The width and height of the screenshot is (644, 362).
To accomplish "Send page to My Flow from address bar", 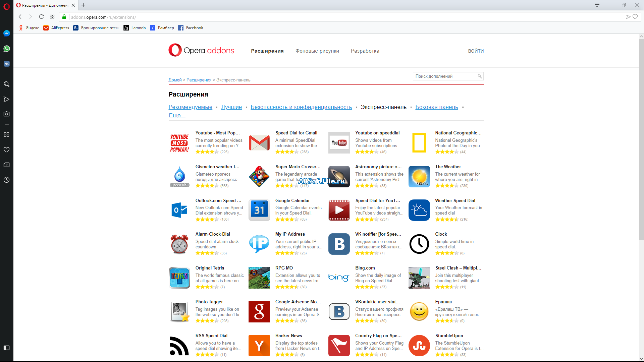I will click(628, 17).
